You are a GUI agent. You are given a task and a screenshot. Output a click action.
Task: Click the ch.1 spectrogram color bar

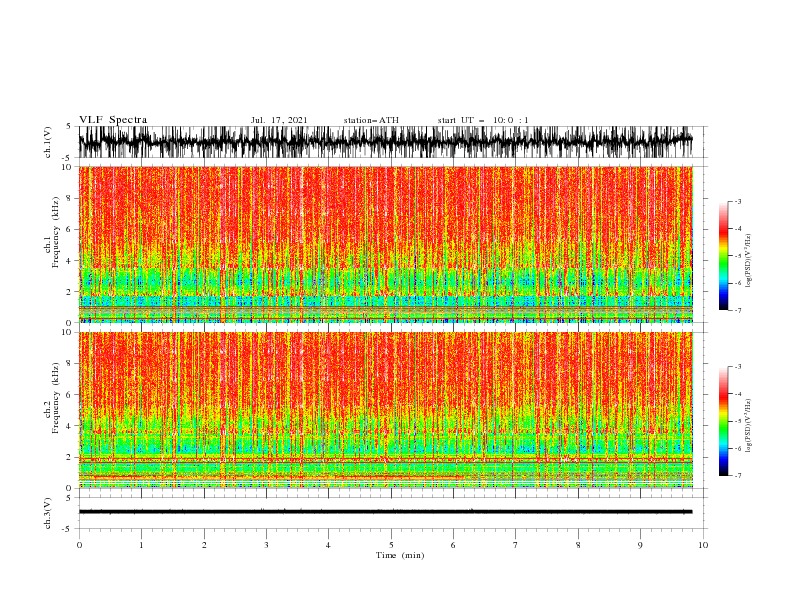(x=724, y=256)
